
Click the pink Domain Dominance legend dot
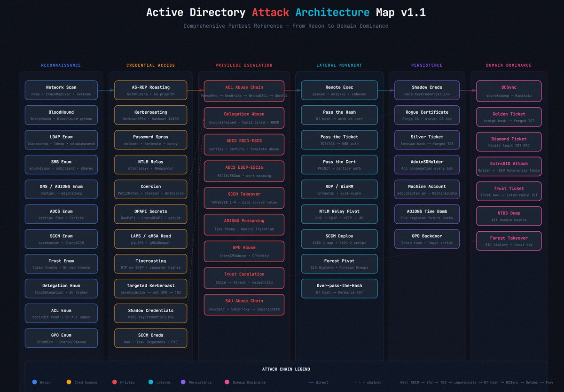click(227, 382)
